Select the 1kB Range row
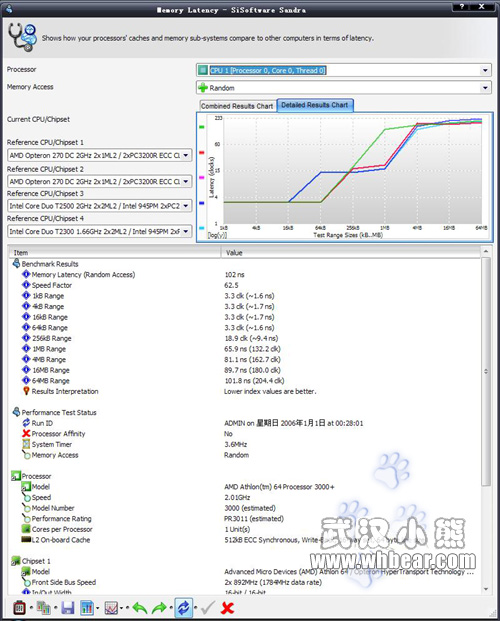Image resolution: width=500 pixels, height=621 pixels. (x=244, y=295)
